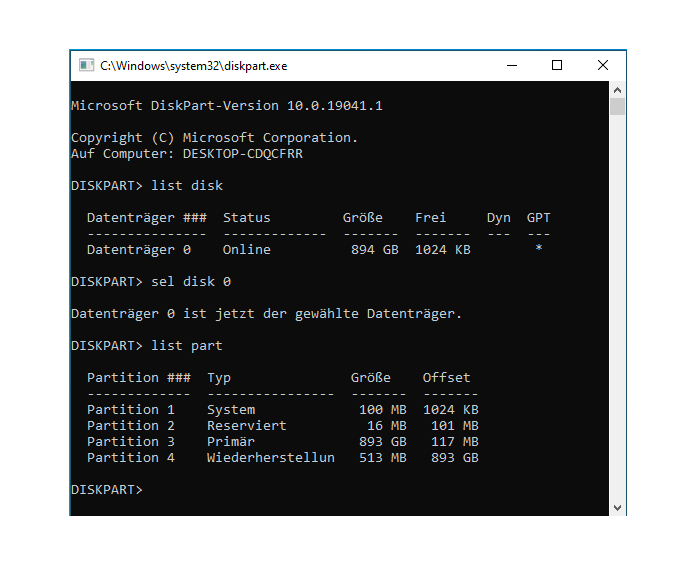Click the DiskPart-Version 10.0.19041.1 line
Screen dimensions: 696x564
[227, 106]
